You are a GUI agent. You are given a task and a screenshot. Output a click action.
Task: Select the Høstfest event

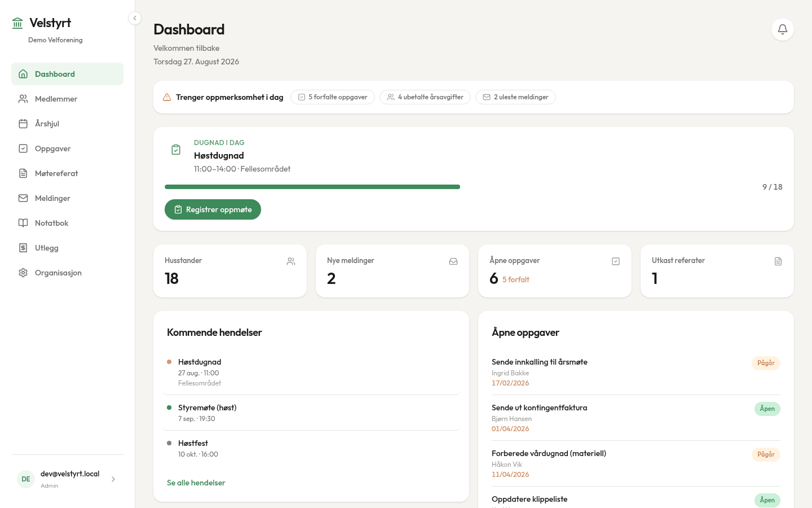pos(311,448)
